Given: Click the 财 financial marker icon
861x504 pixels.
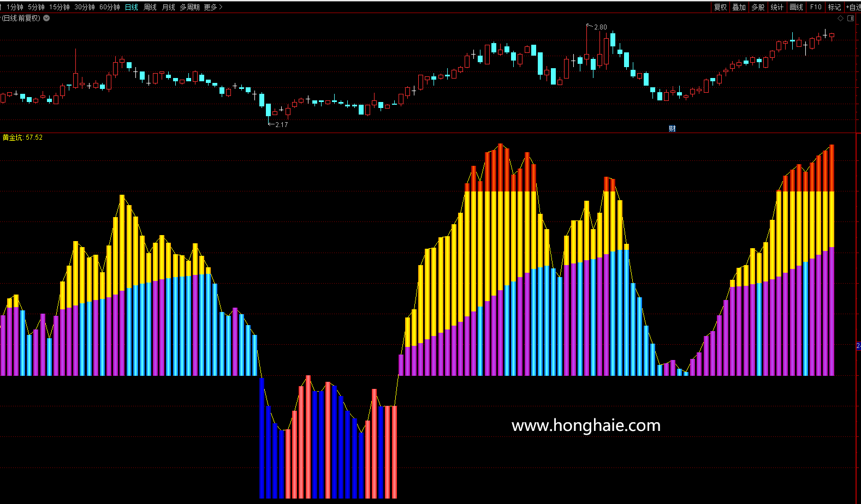Looking at the screenshot, I should (x=672, y=129).
